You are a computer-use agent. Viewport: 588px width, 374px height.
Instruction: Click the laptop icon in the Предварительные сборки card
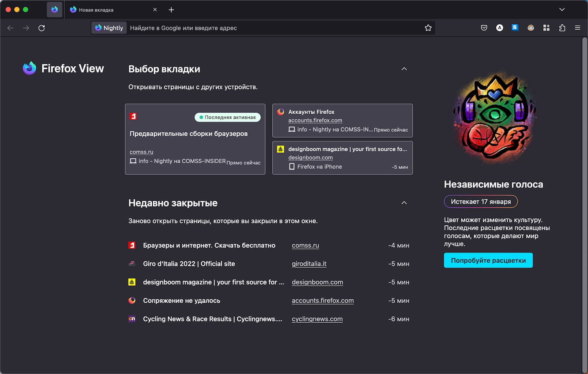(133, 161)
